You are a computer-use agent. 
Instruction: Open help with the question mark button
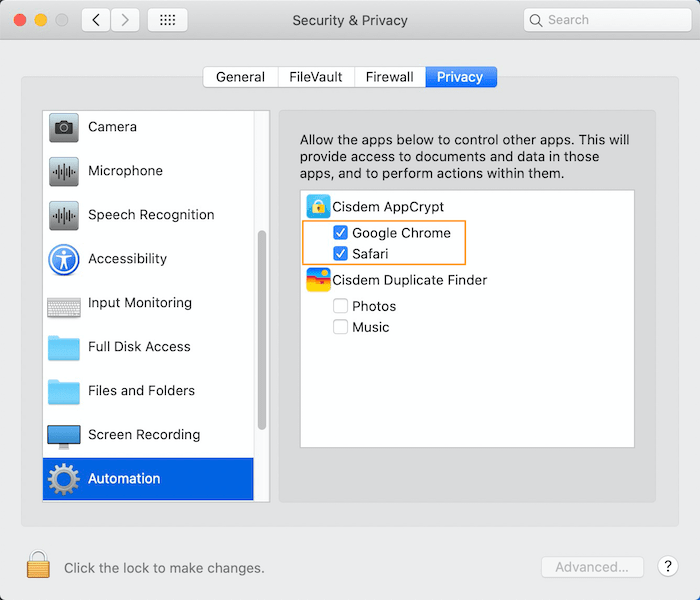pyautogui.click(x=668, y=566)
